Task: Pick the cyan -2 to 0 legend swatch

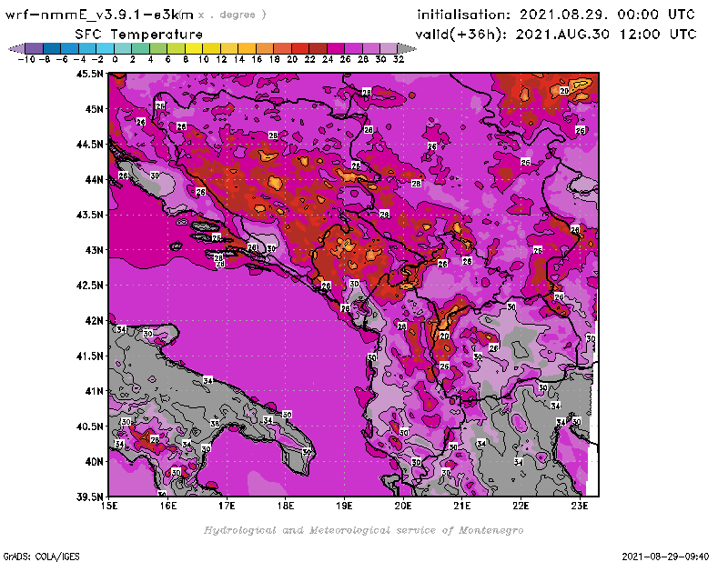Action: [105, 49]
